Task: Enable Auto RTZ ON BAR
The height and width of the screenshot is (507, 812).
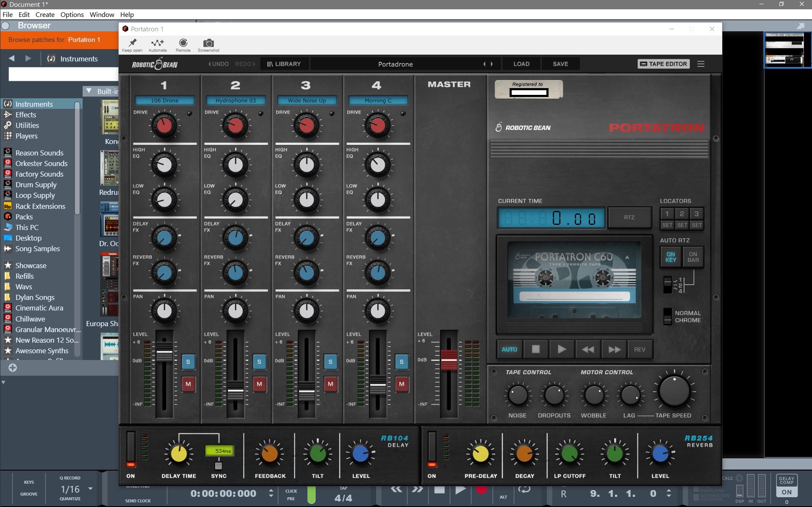Action: (x=693, y=257)
